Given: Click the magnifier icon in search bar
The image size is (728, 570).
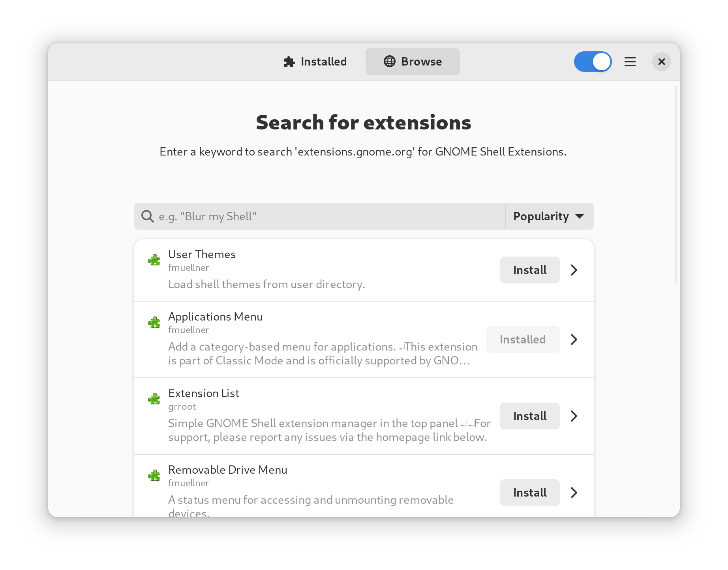Looking at the screenshot, I should 148,216.
